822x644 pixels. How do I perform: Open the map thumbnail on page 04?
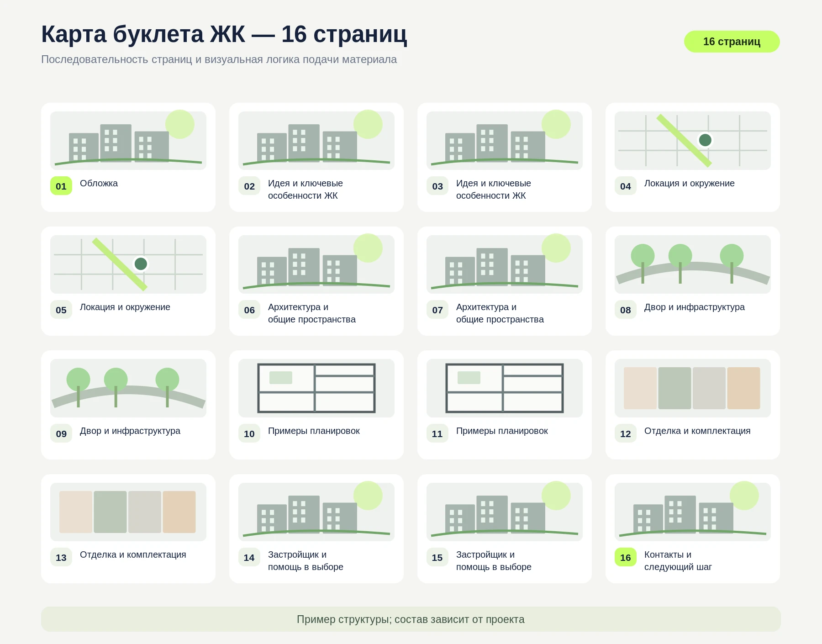[x=693, y=140]
